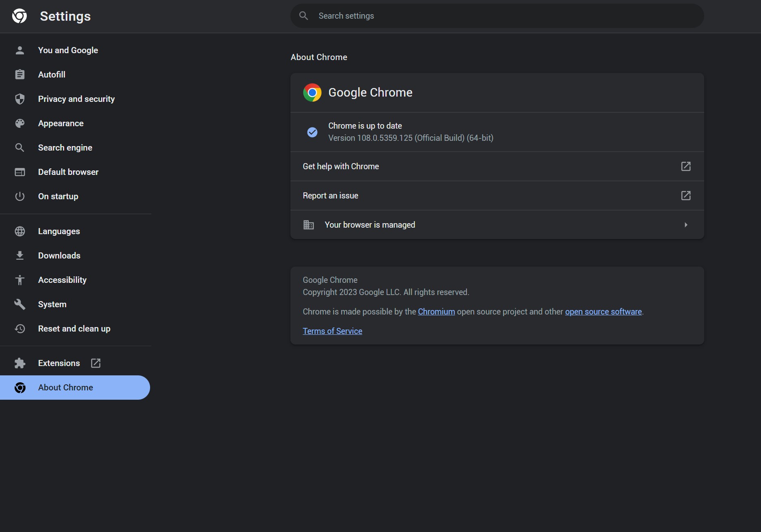Screen dimensions: 761x532
Task: Click the magnifier icon in search bar
Action: pyautogui.click(x=303, y=16)
